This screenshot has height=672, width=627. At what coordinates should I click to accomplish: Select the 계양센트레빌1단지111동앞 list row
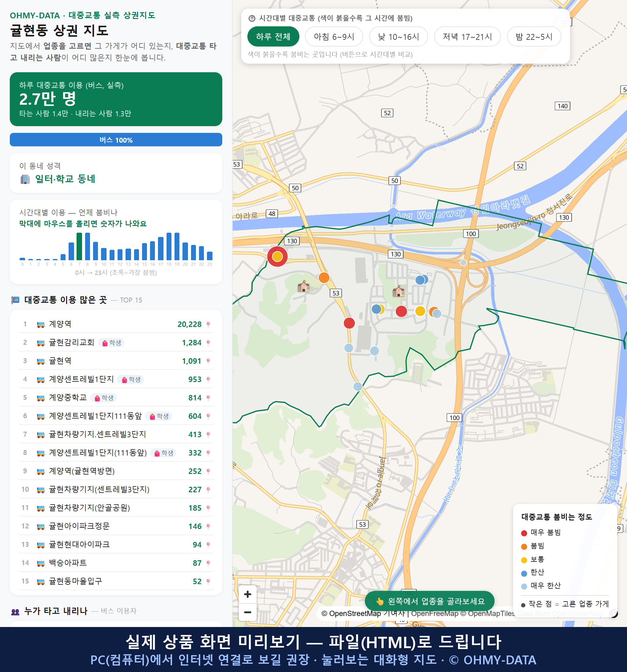click(116, 416)
